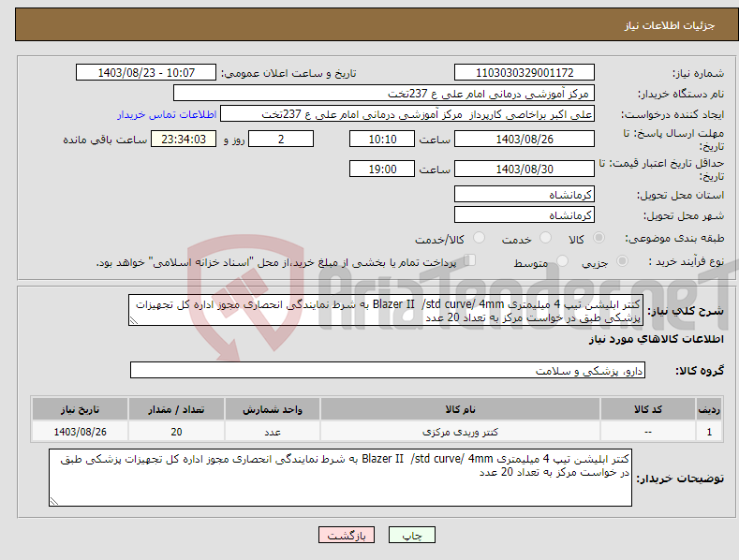Click the item code cell showing --
739x560 pixels.
[x=648, y=432]
